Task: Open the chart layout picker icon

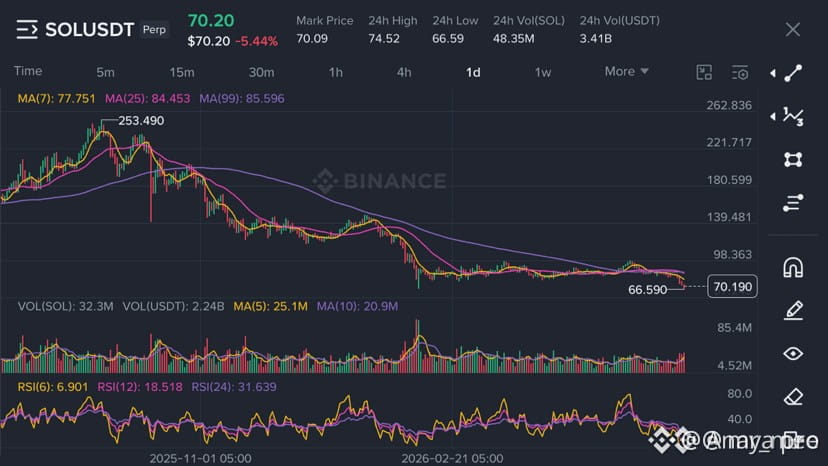Action: (704, 72)
